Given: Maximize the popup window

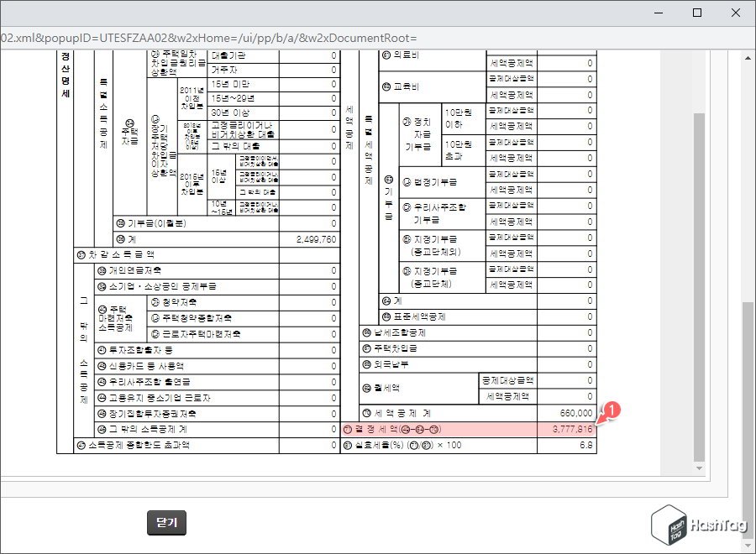Looking at the screenshot, I should [x=697, y=13].
